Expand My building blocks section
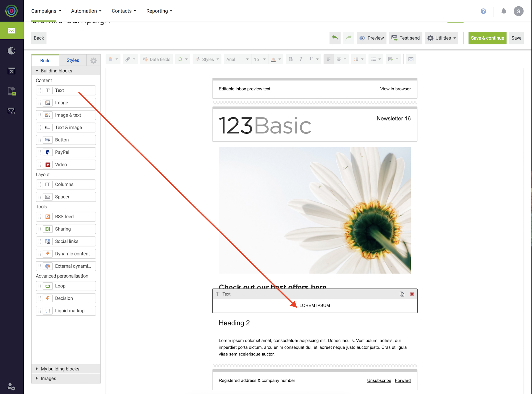532x394 pixels. 60,369
